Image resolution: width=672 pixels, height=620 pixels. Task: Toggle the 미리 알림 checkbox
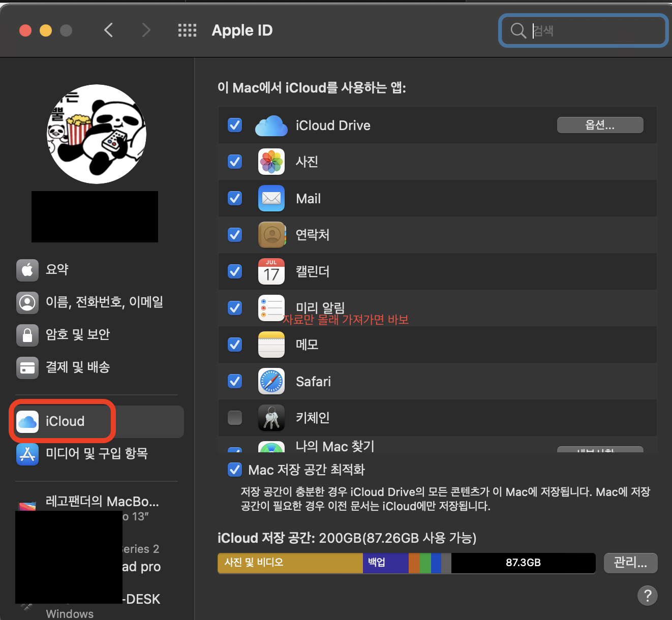pos(235,308)
